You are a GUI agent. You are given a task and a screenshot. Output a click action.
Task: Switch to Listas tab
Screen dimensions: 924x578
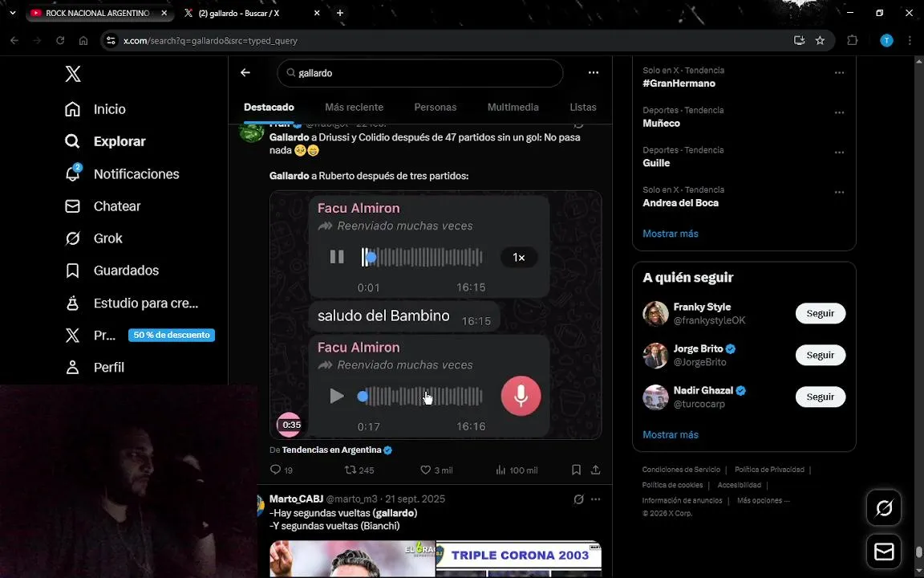coord(583,108)
